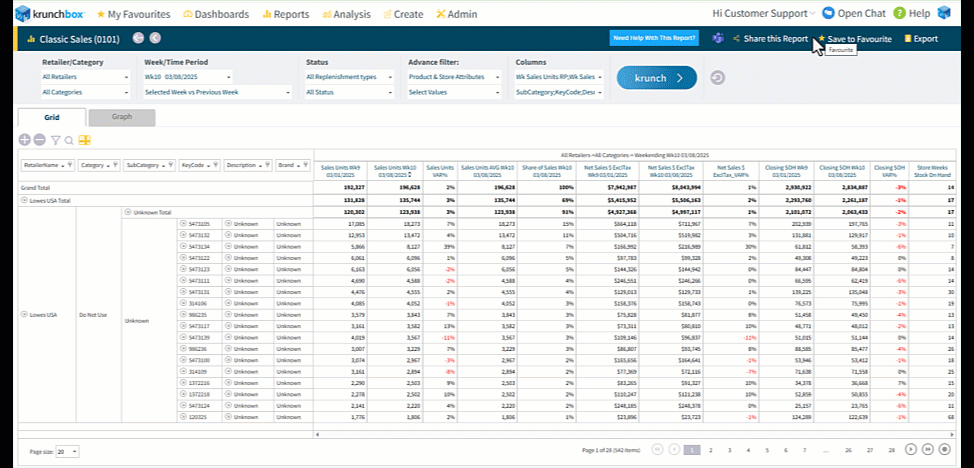The height and width of the screenshot is (468, 974).
Task: Click the yellow grid layout icon
Action: [x=84, y=140]
